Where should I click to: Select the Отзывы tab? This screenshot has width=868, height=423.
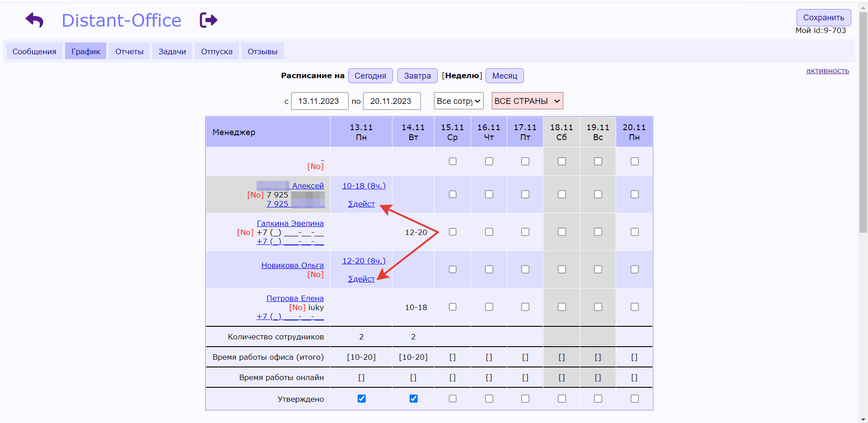pyautogui.click(x=263, y=52)
